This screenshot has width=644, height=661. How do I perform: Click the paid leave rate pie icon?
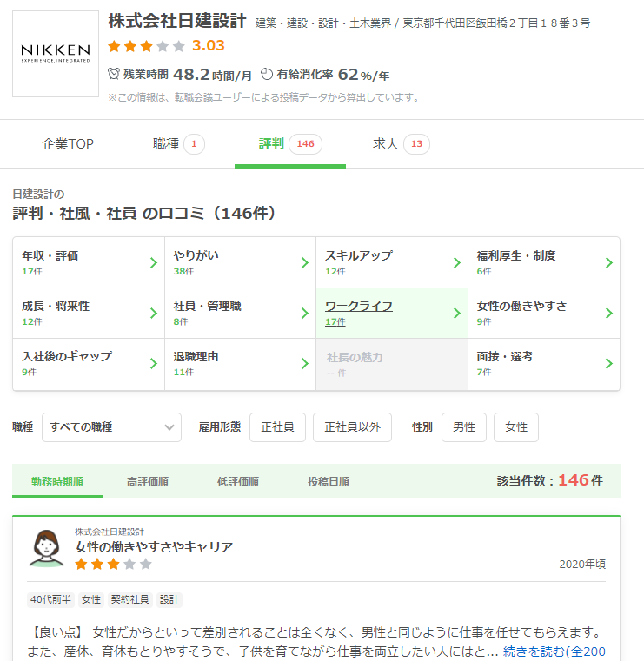pos(267,74)
